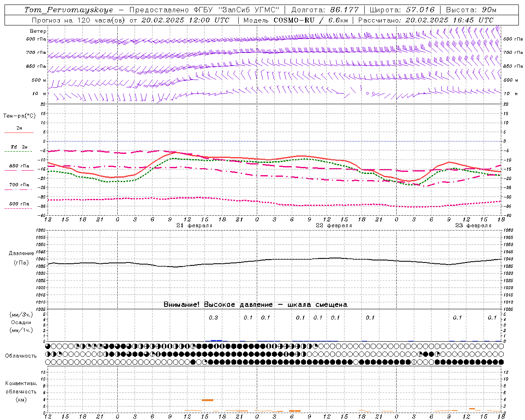Click the 'Осадки' precipitation label
This screenshot has height=420, width=525.
point(21,322)
